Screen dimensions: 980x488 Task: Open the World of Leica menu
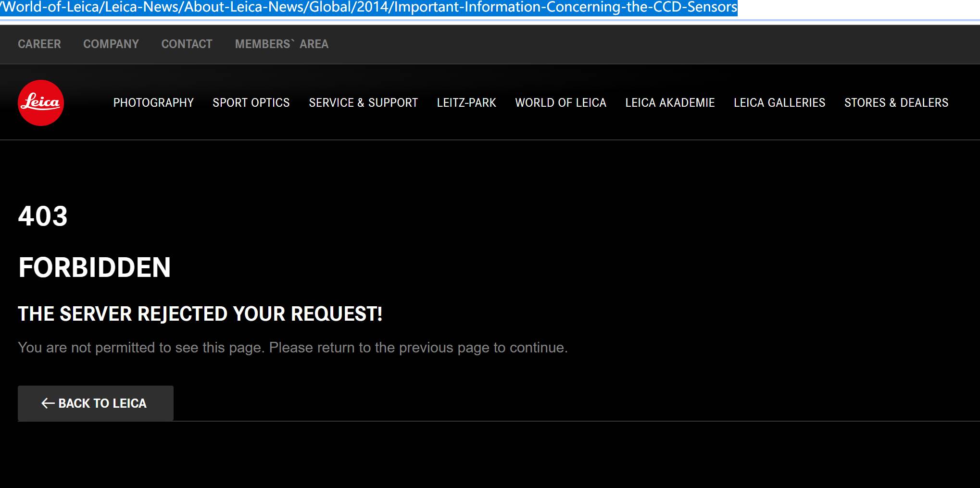tap(561, 103)
